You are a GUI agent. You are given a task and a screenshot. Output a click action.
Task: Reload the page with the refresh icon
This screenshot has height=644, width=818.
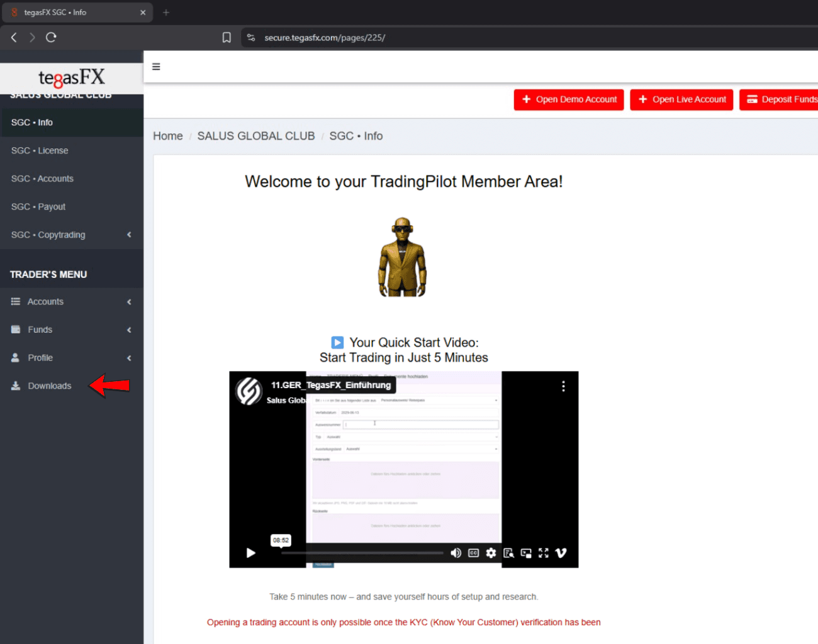51,38
